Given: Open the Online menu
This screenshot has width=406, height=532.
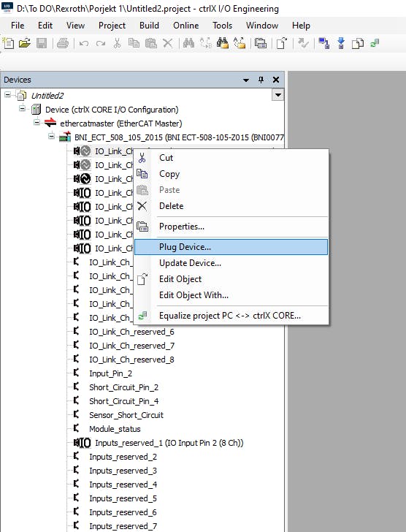Looking at the screenshot, I should [185, 26].
